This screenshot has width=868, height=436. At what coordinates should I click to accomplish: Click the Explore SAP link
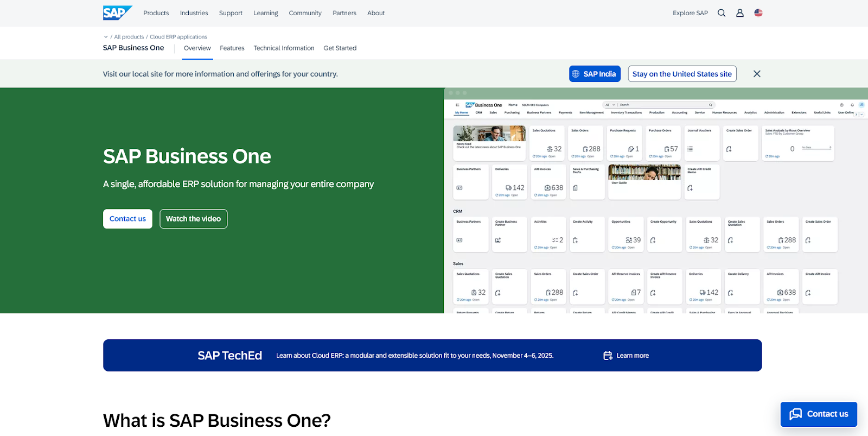tap(690, 13)
